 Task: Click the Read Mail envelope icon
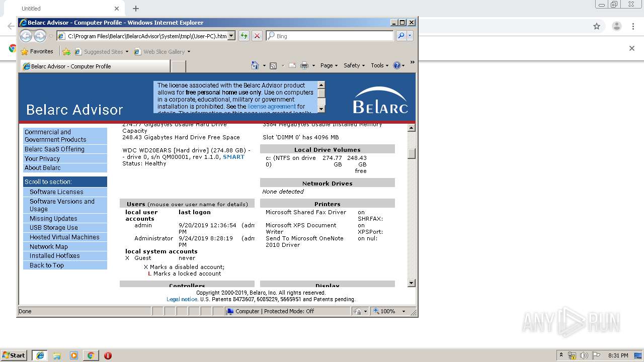292,65
